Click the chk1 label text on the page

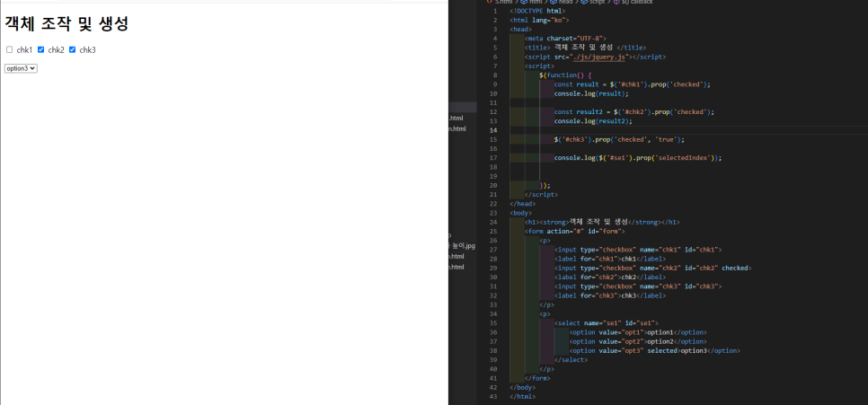[x=24, y=49]
